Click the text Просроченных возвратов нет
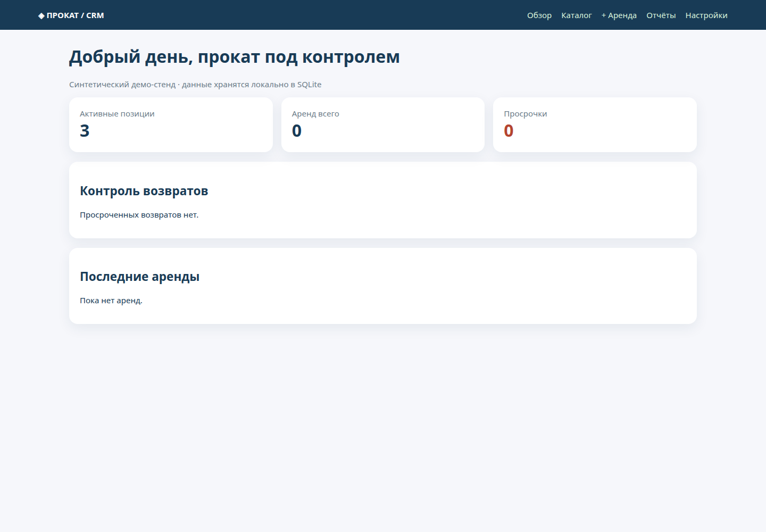This screenshot has width=766, height=532. pyautogui.click(x=139, y=215)
